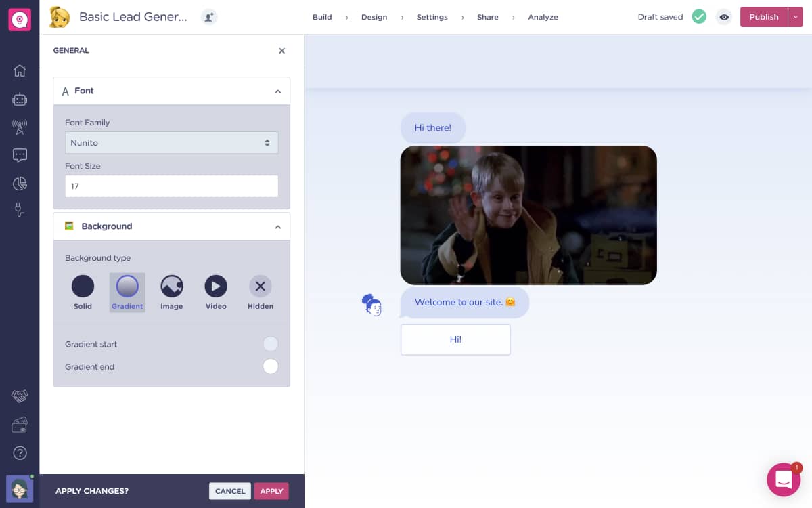Pick the Gradient end color
The height and width of the screenshot is (508, 812).
click(x=271, y=366)
